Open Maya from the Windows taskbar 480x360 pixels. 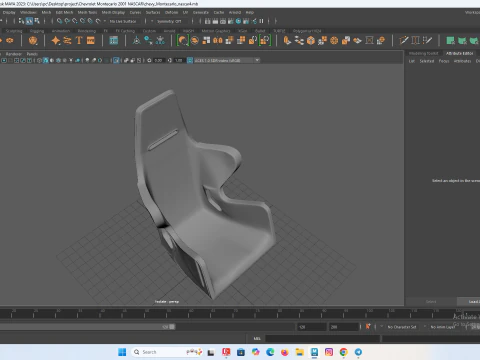pos(314,352)
